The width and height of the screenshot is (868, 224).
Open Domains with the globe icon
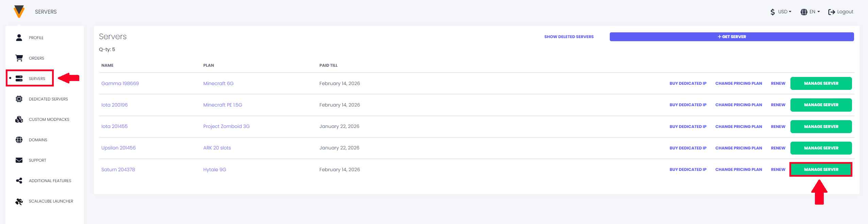[x=19, y=140]
